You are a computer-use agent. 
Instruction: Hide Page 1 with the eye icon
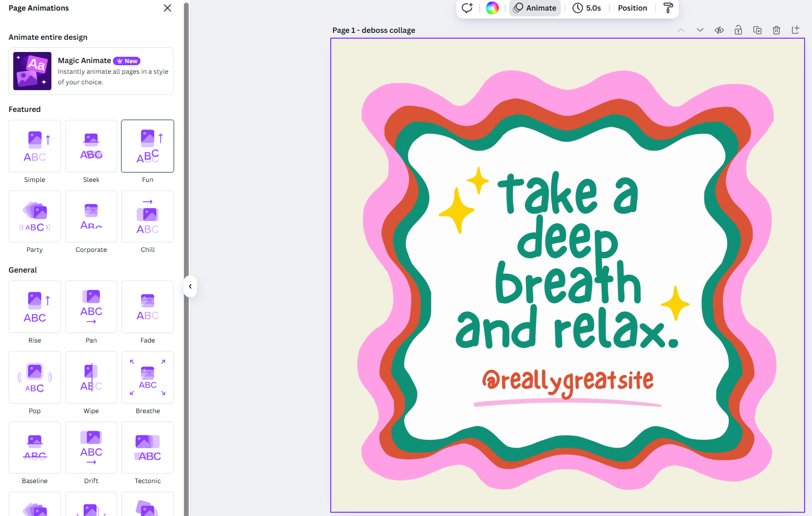coord(719,30)
